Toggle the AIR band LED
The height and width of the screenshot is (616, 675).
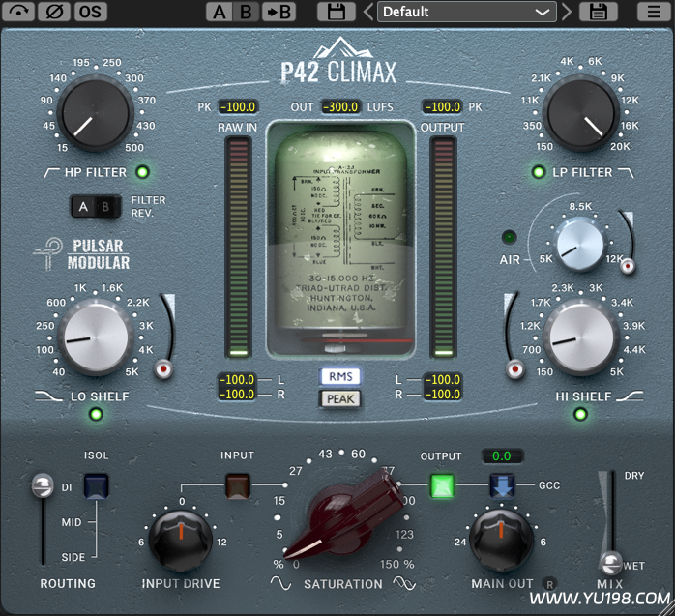click(x=510, y=237)
